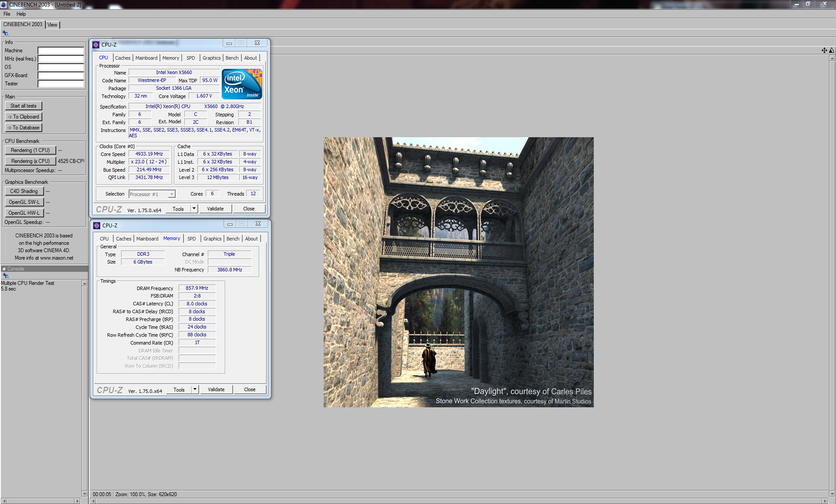This screenshot has width=836, height=504.
Task: Click into the Tester input field
Action: point(61,84)
